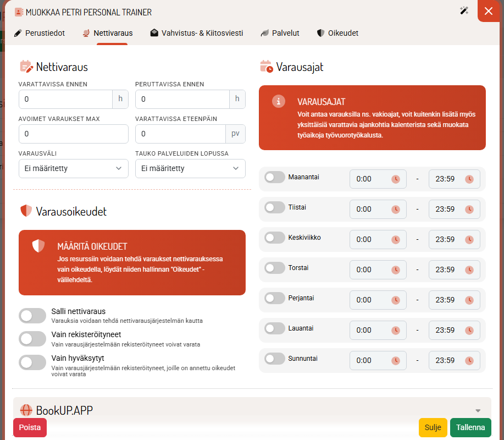Switch on the Perjantai toggle
Image resolution: width=504 pixels, height=440 pixels.
(274, 298)
